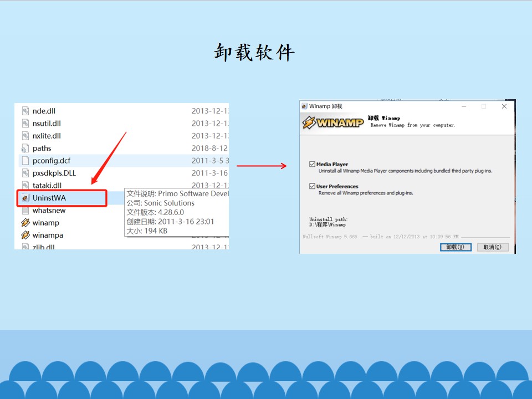Click the title bar icon of Winamp 卸载

pyautogui.click(x=304, y=106)
